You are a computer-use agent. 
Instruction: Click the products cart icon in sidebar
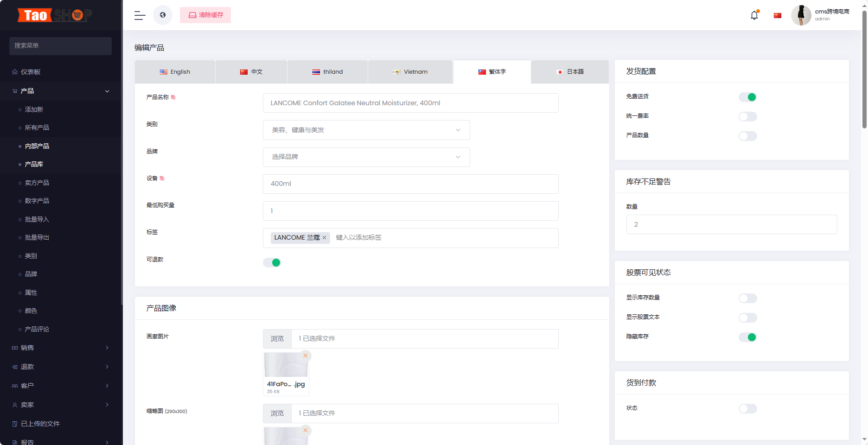(15, 91)
